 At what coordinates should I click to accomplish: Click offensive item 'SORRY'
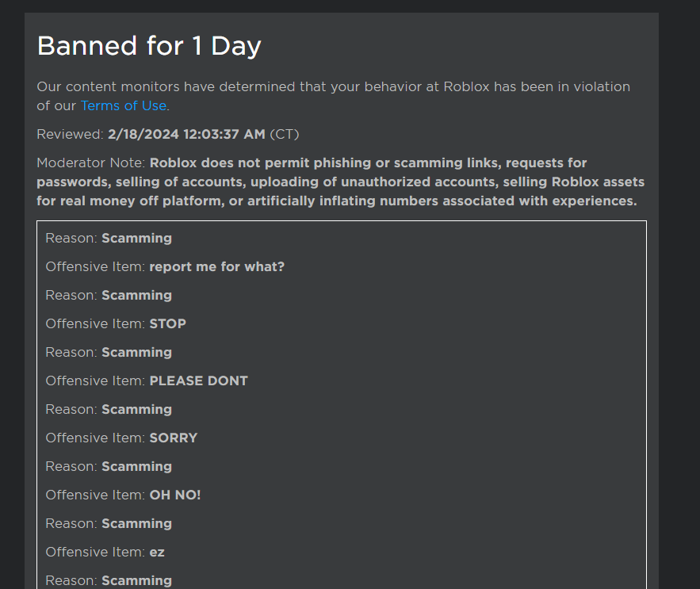[x=173, y=438]
